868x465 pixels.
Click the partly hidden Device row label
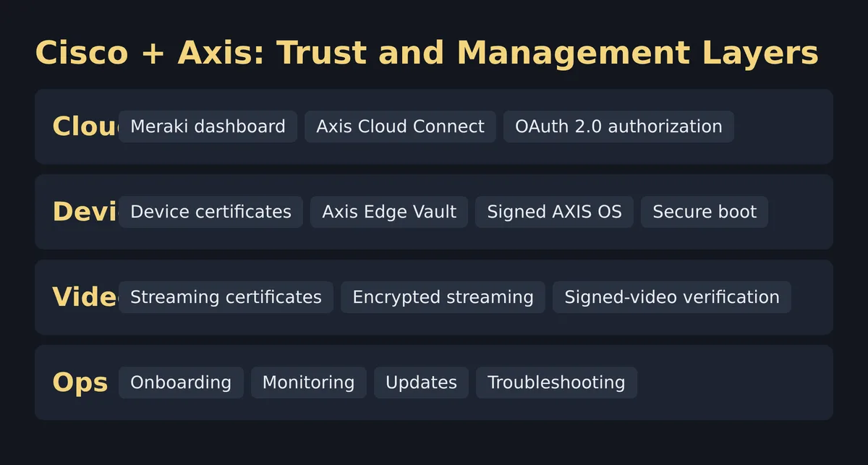click(85, 212)
